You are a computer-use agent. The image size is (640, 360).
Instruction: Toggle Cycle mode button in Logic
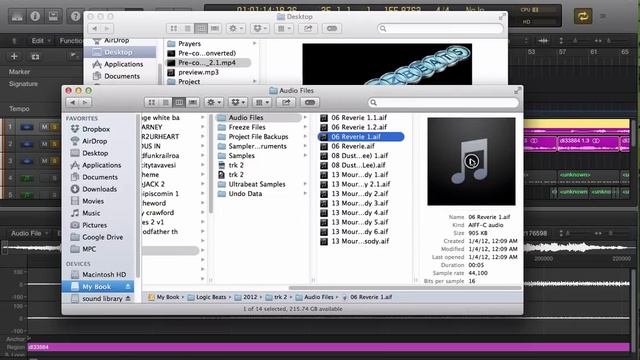click(582, 16)
